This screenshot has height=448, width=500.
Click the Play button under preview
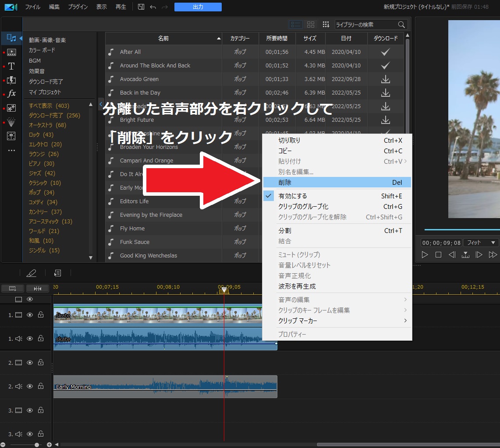point(425,254)
